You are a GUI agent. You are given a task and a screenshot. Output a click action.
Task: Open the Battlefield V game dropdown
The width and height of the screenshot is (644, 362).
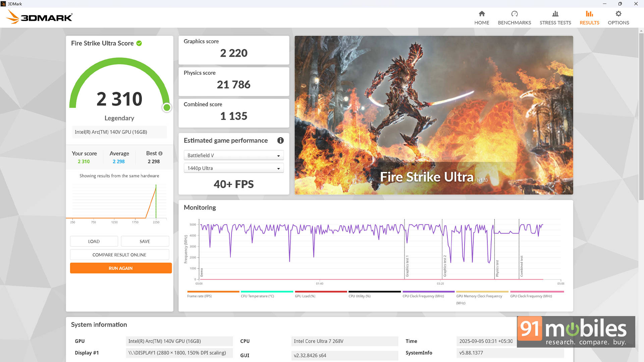tap(233, 156)
